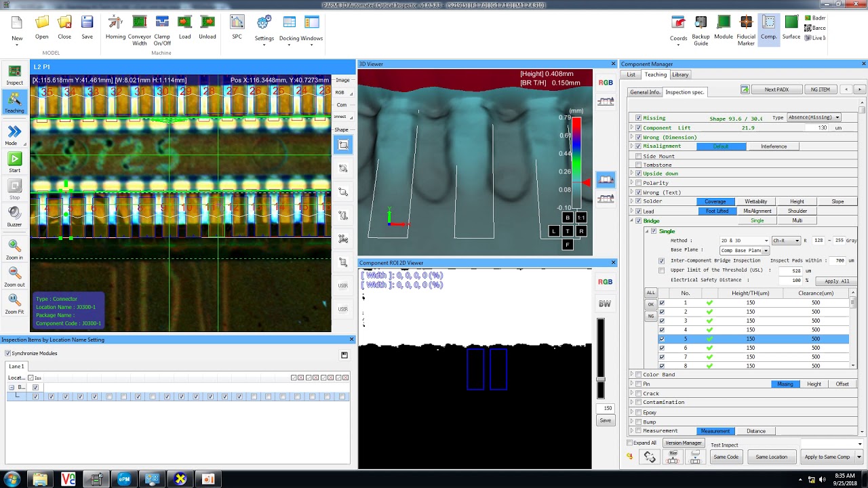Image resolution: width=868 pixels, height=488 pixels.
Task: Open the Inspection spec. tab
Action: coord(684,91)
